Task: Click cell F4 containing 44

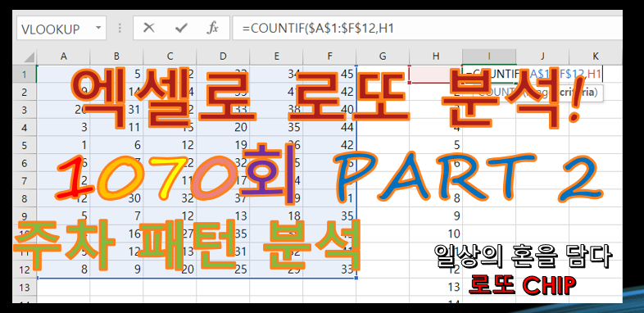Action: [x=329, y=127]
